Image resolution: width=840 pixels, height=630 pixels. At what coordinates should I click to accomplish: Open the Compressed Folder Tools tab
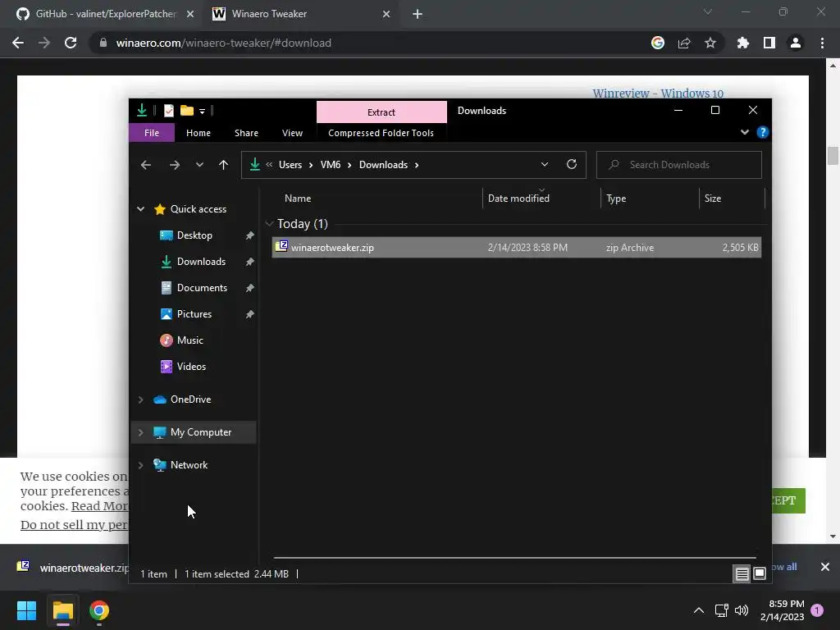381,133
